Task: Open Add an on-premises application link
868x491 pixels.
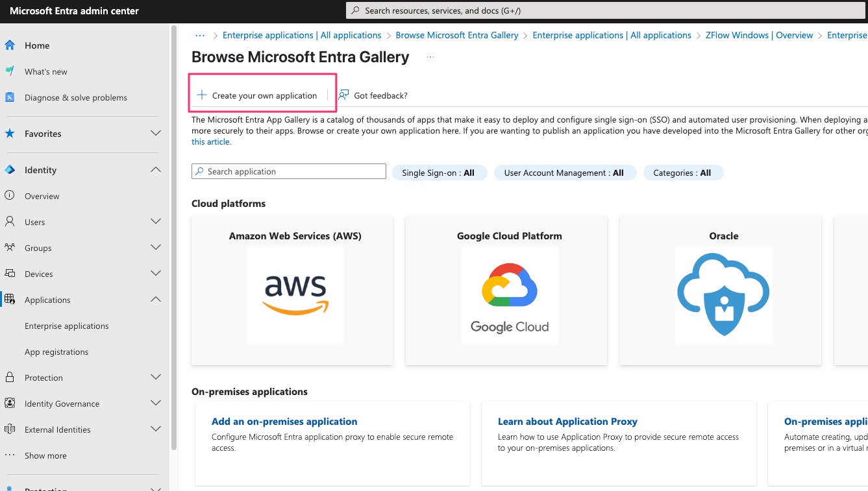Action: click(284, 422)
